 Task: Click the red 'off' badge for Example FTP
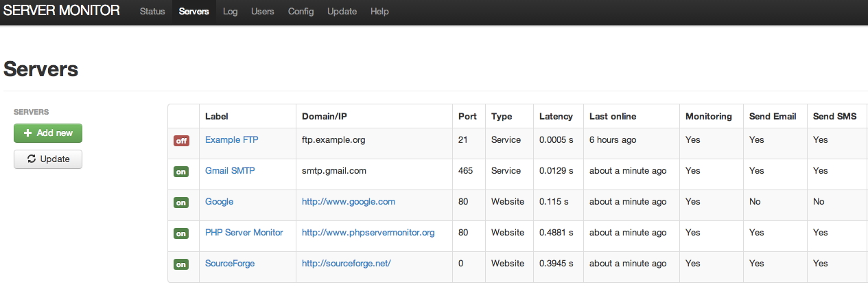point(180,141)
